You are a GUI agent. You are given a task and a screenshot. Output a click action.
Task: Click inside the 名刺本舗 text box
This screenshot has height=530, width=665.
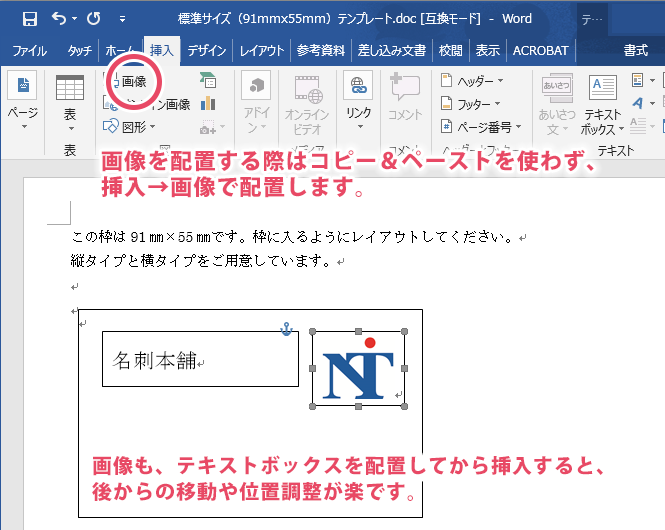(200, 359)
